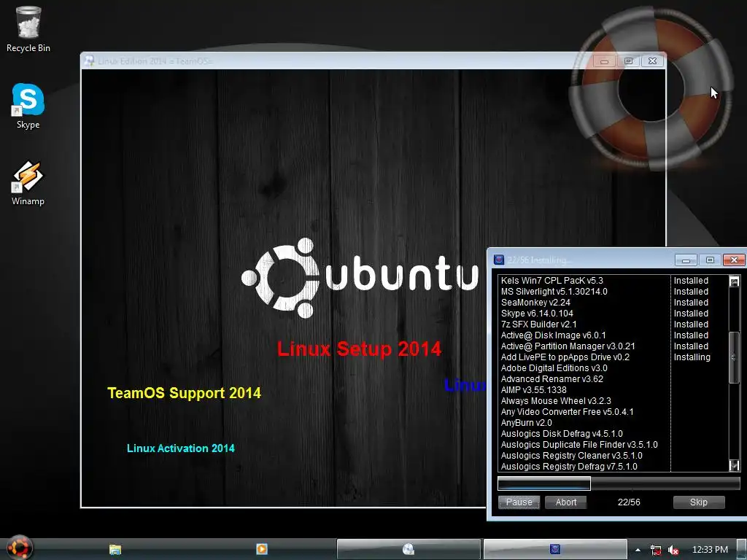Screen dimensions: 747x560
Task: Click the show desktop strip
Action: pyautogui.click(x=742, y=549)
